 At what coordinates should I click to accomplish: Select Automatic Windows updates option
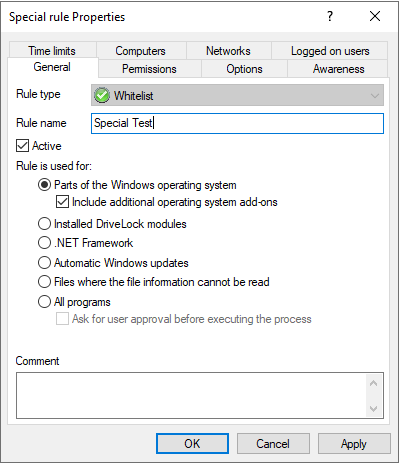tap(44, 263)
